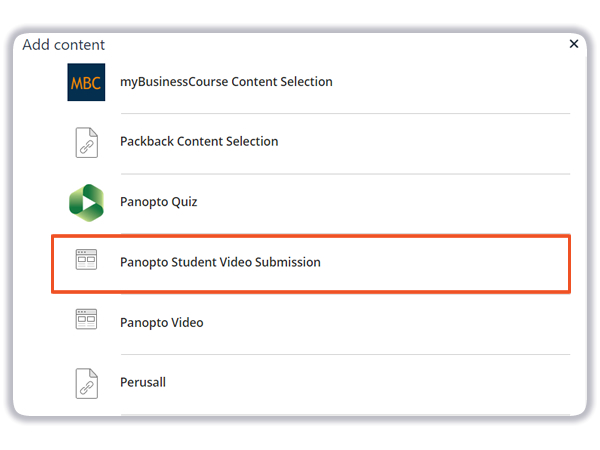Click the Panopto Student Video Submission icon
The height and width of the screenshot is (450, 600).
86,259
